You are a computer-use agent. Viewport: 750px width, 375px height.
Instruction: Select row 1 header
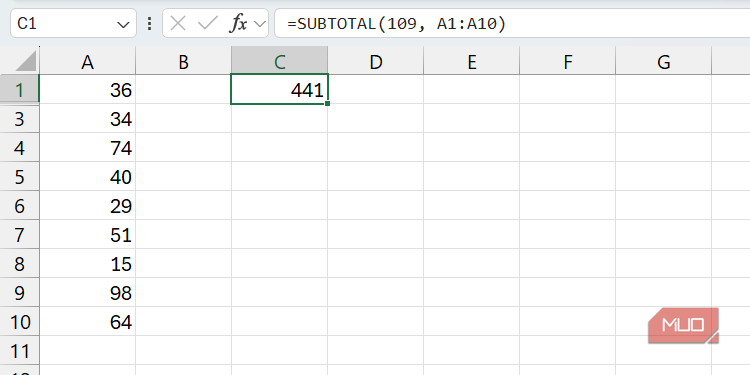tap(19, 89)
